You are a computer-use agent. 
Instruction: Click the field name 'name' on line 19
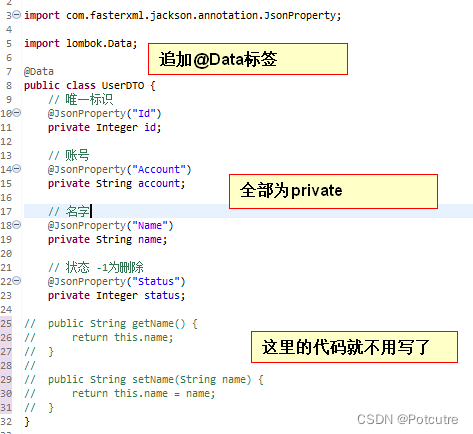tap(150, 239)
